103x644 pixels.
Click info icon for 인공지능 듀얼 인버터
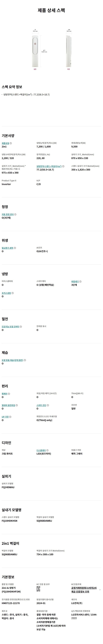tap(21, 327)
